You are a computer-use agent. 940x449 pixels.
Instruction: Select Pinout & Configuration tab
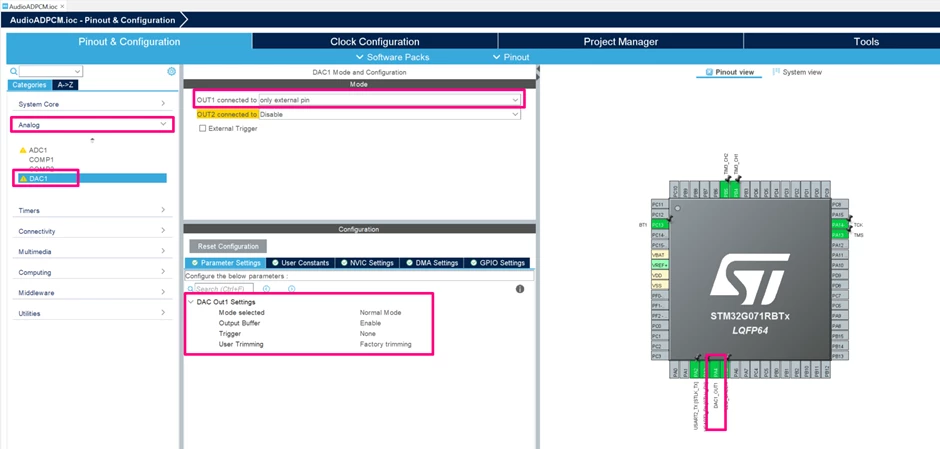[x=129, y=41]
